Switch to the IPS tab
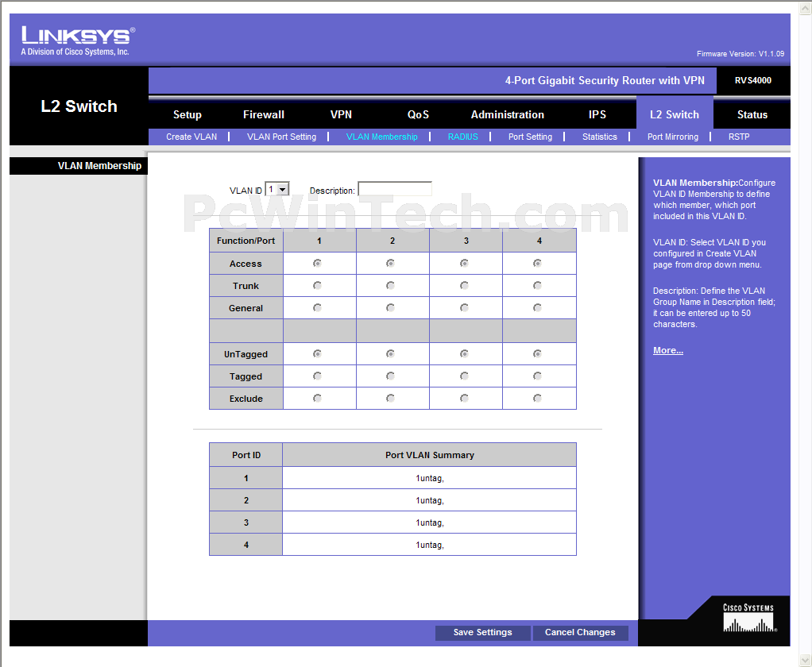Image resolution: width=812 pixels, height=667 pixels. point(597,115)
